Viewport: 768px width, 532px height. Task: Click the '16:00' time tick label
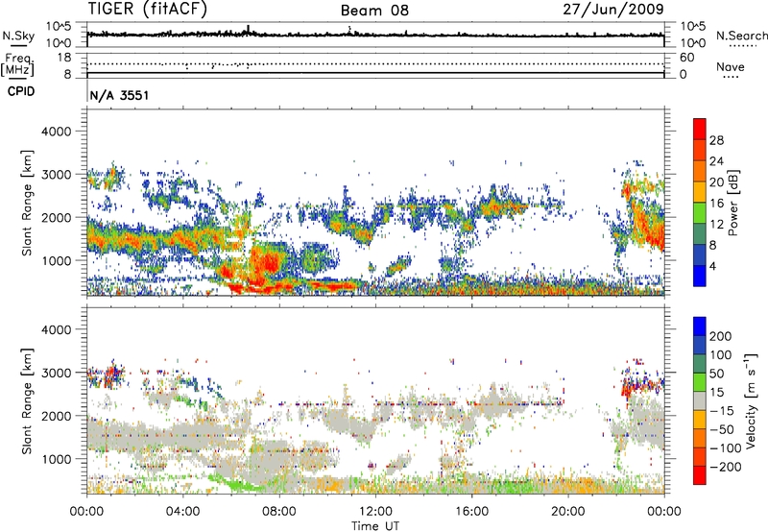(x=471, y=512)
